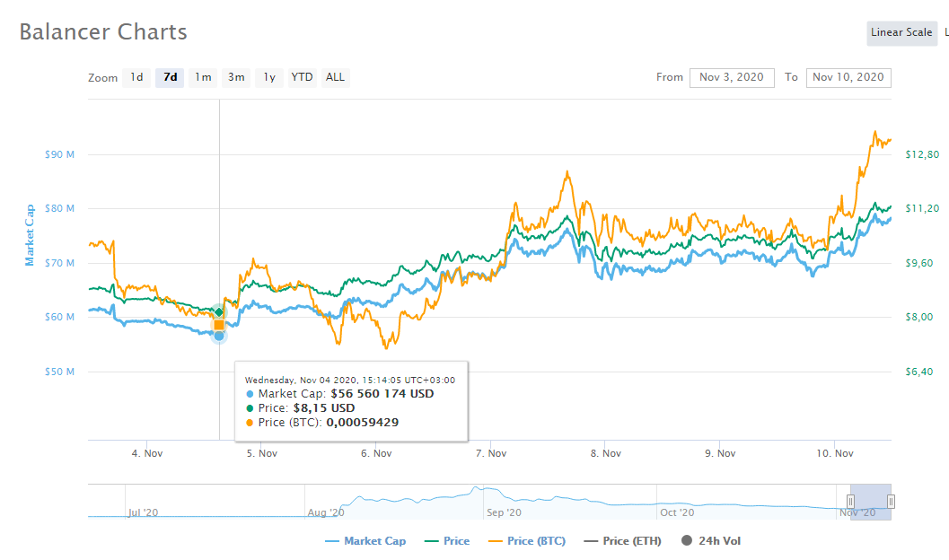The image size is (949, 560).
Task: Edit the From date field
Action: pos(732,77)
